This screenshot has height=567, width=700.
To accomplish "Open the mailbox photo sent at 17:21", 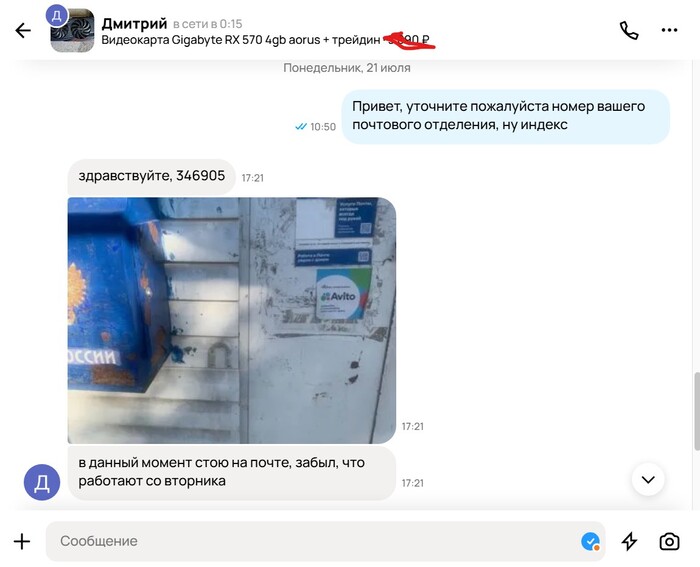I will [232, 321].
